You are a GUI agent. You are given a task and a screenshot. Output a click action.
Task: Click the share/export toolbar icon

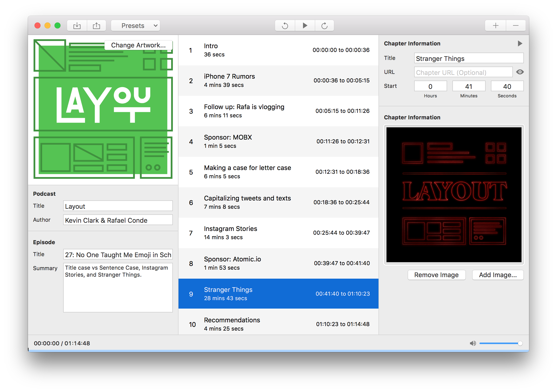96,26
